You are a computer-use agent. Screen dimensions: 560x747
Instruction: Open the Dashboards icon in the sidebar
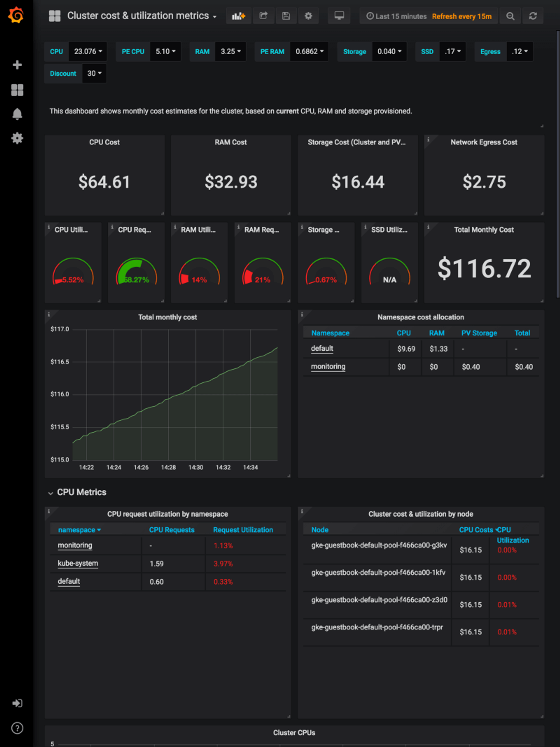point(17,89)
